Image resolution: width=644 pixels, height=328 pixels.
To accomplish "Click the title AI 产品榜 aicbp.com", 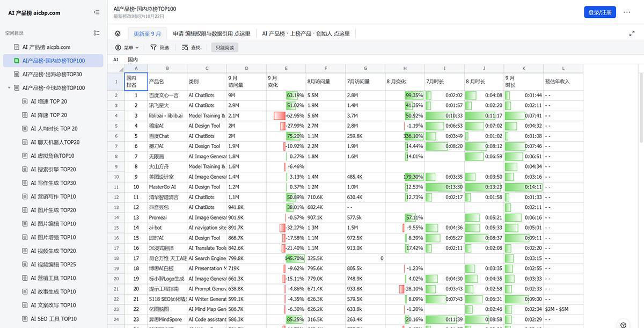I will (x=34, y=13).
